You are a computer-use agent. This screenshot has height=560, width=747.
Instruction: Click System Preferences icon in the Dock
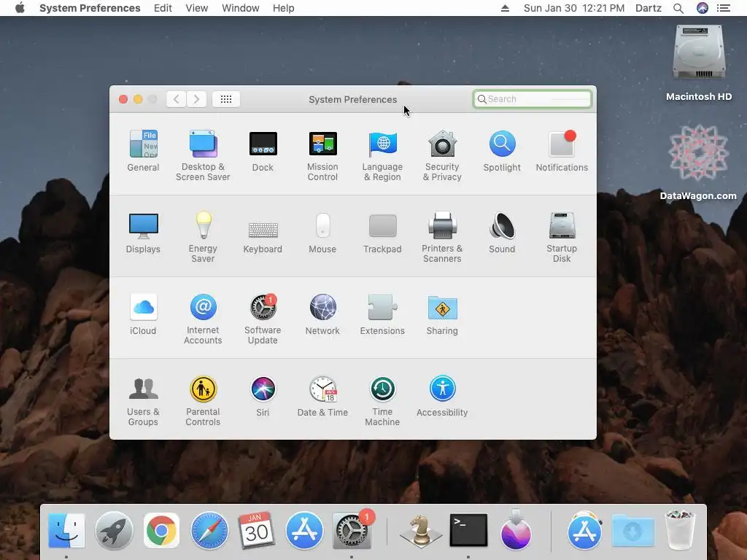[x=352, y=530]
